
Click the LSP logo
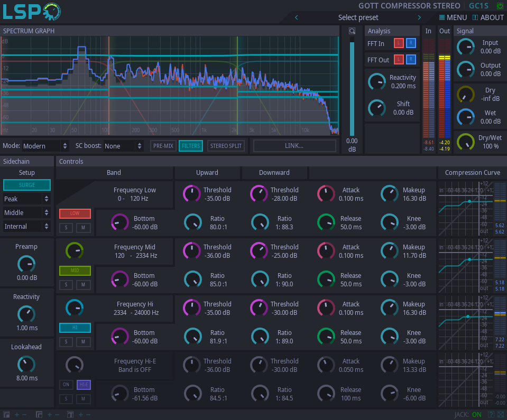pos(31,12)
